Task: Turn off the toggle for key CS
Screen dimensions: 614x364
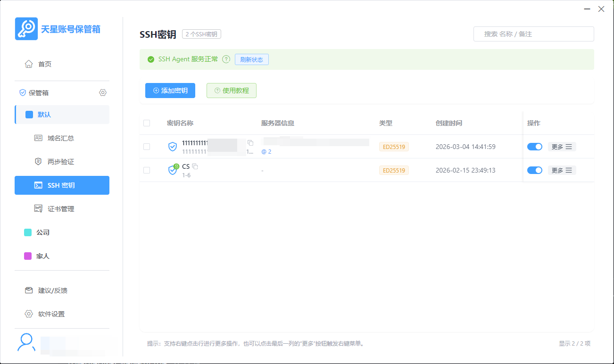Action: tap(535, 170)
